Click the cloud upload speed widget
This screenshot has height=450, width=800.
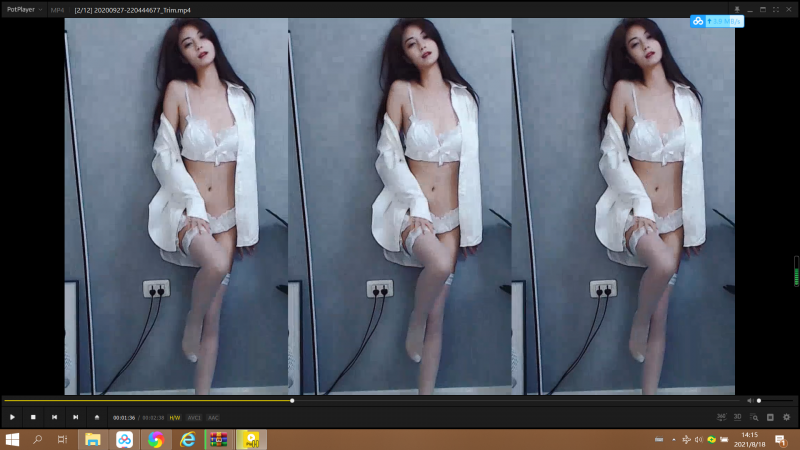point(717,21)
